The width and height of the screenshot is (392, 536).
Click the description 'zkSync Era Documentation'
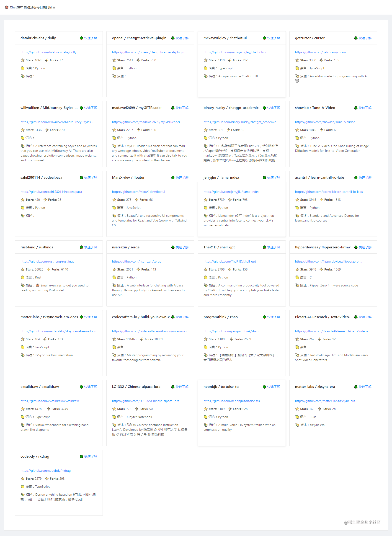54,355
